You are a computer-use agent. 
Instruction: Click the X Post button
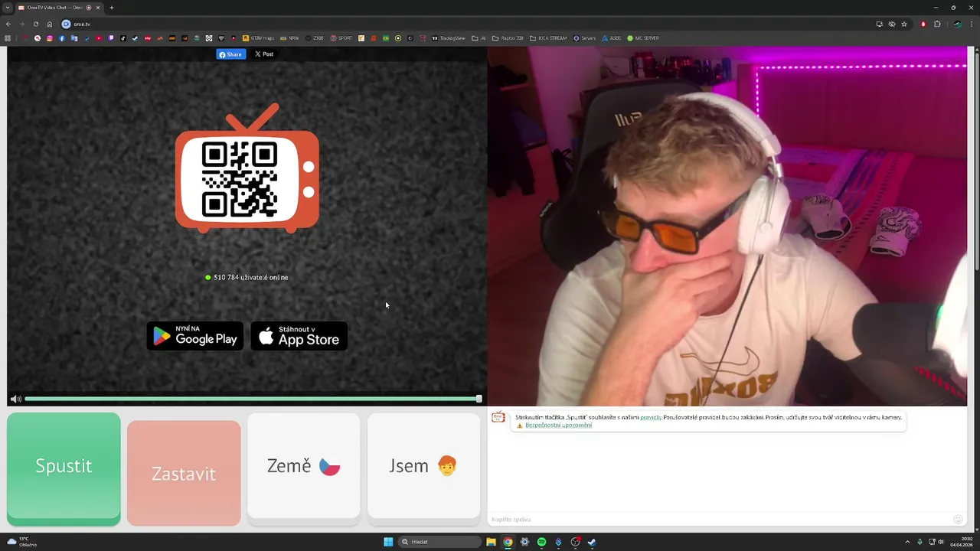point(264,54)
